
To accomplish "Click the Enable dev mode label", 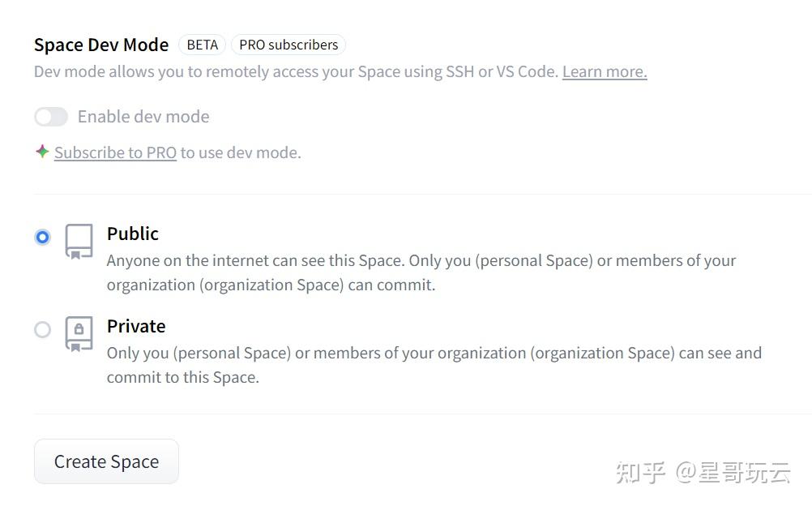I will pyautogui.click(x=143, y=117).
